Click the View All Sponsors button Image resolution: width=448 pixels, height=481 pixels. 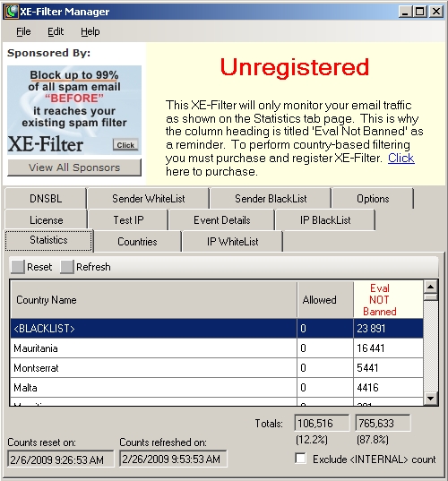click(x=74, y=167)
